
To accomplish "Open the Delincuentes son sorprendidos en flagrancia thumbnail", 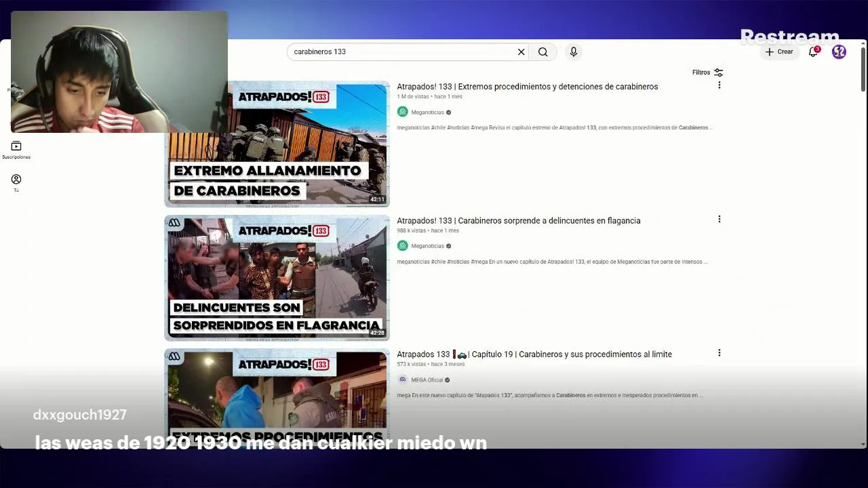I will 277,278.
